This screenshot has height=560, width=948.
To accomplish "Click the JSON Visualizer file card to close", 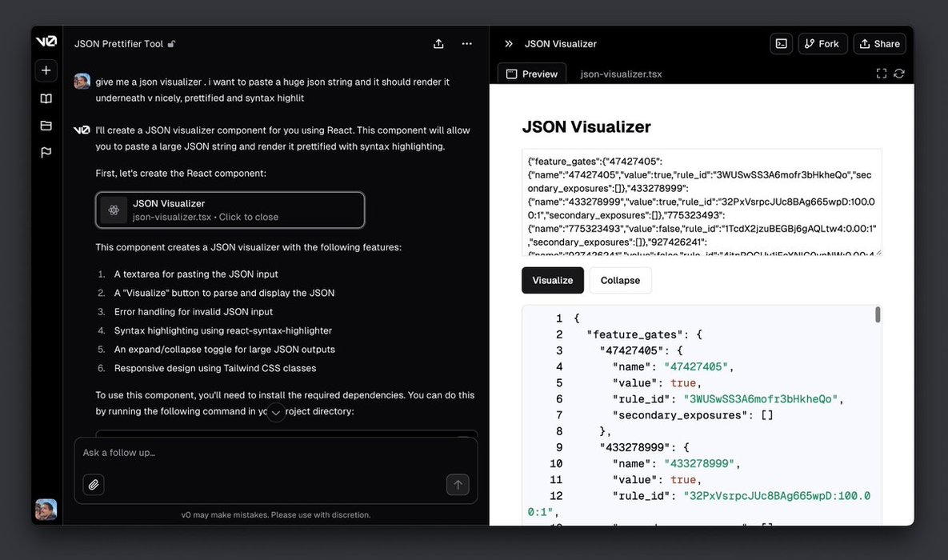I will point(230,210).
